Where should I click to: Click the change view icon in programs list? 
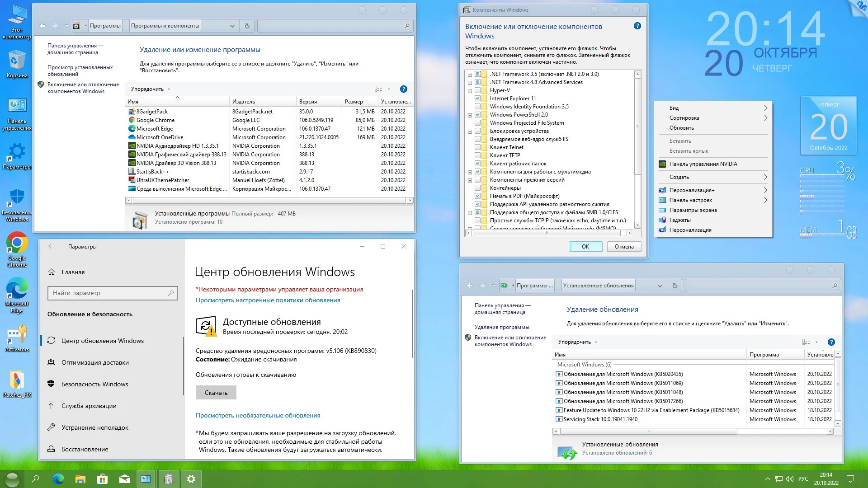(378, 89)
